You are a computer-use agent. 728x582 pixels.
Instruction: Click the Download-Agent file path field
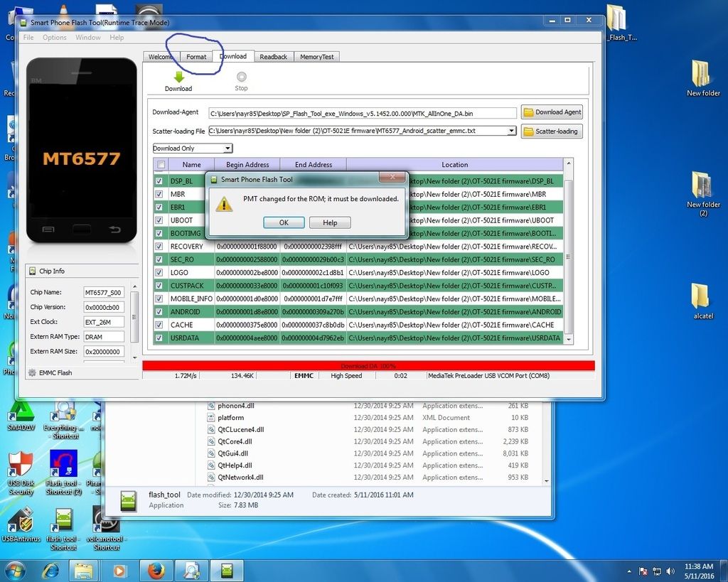coord(363,113)
